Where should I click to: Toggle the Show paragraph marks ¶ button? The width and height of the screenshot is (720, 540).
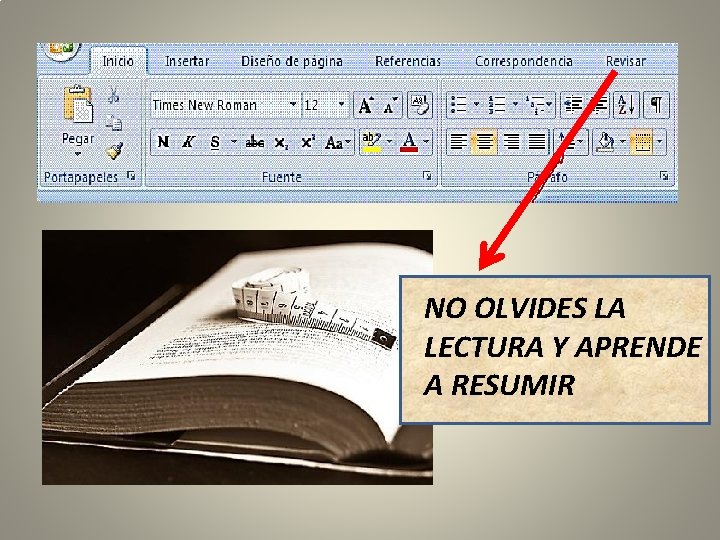pyautogui.click(x=656, y=105)
